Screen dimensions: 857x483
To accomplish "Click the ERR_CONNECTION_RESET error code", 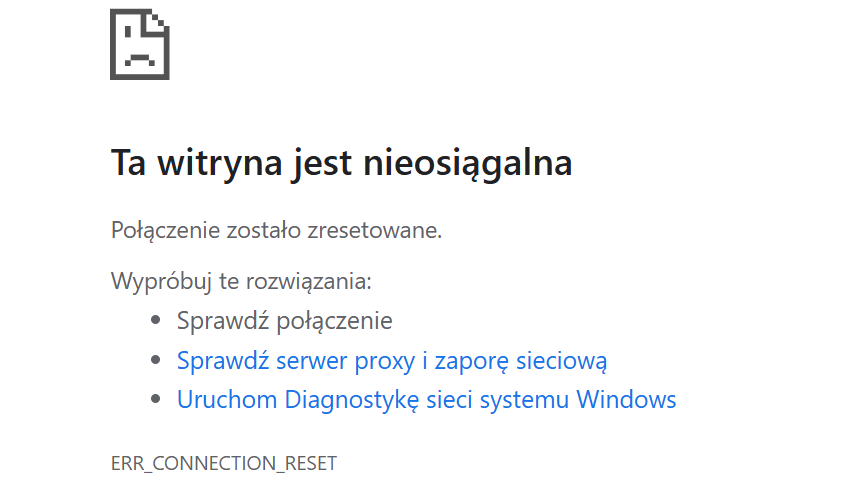I will (x=224, y=463).
